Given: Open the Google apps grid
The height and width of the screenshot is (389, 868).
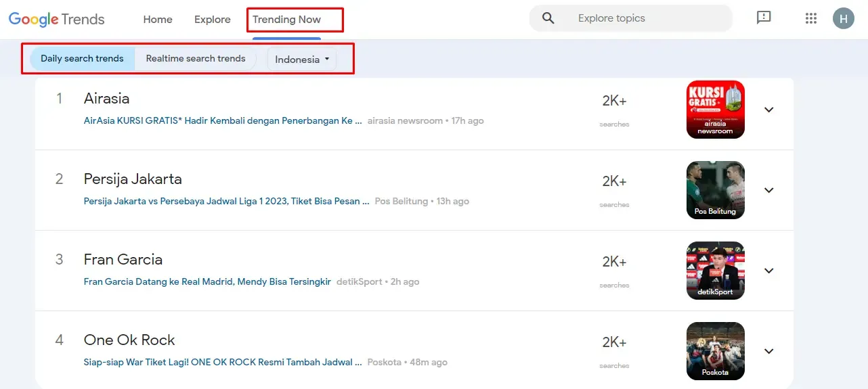Looking at the screenshot, I should (810, 19).
